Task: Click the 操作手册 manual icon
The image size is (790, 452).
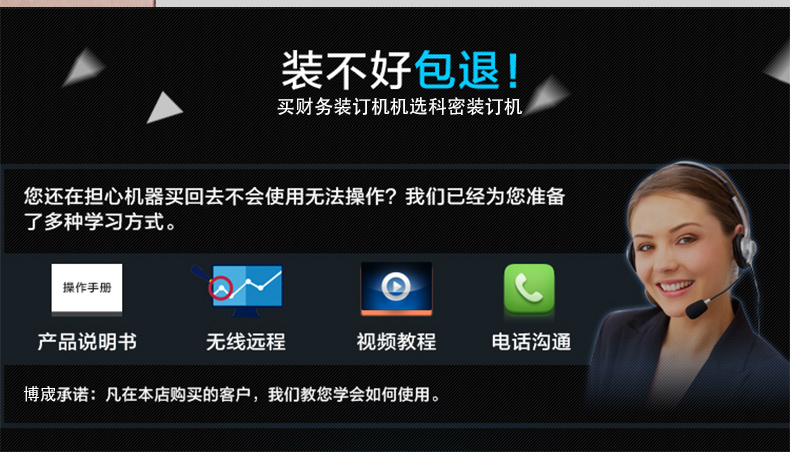Action: (87, 289)
